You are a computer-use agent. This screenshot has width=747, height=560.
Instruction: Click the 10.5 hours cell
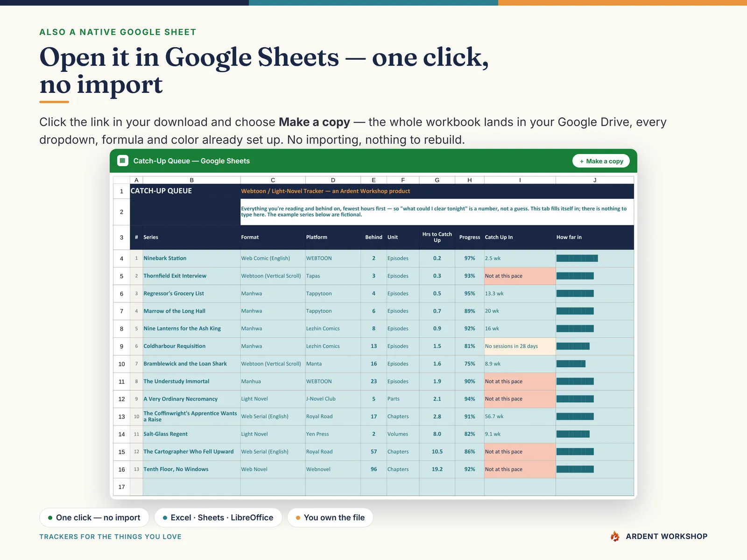click(437, 452)
